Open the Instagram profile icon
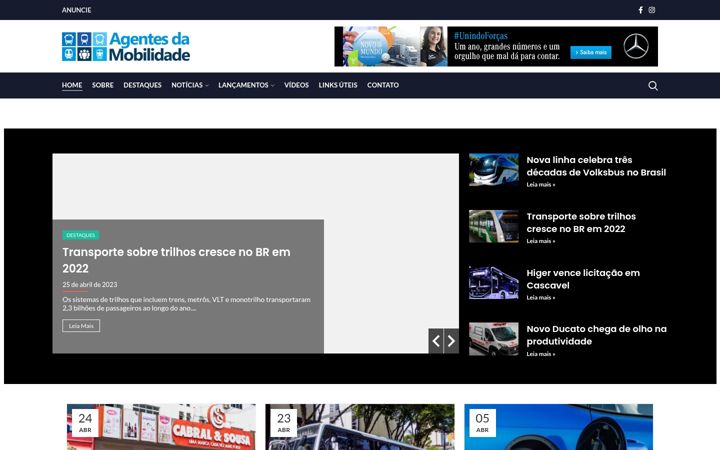Screen dimensions: 720x450 pos(652,10)
